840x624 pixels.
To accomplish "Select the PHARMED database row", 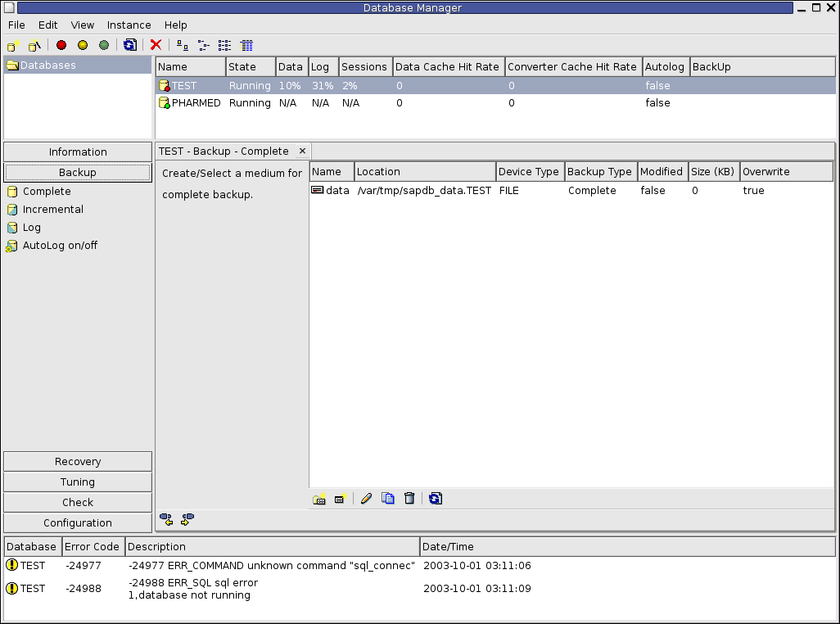I will coord(196,103).
